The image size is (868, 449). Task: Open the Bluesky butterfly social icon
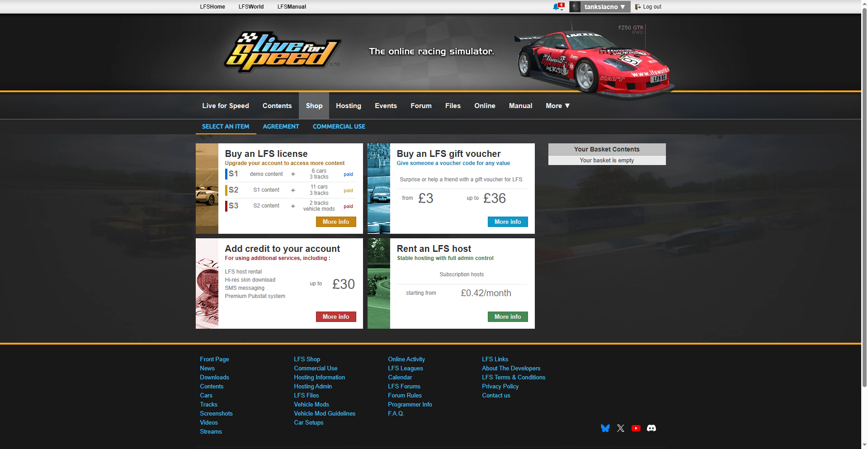[605, 428]
